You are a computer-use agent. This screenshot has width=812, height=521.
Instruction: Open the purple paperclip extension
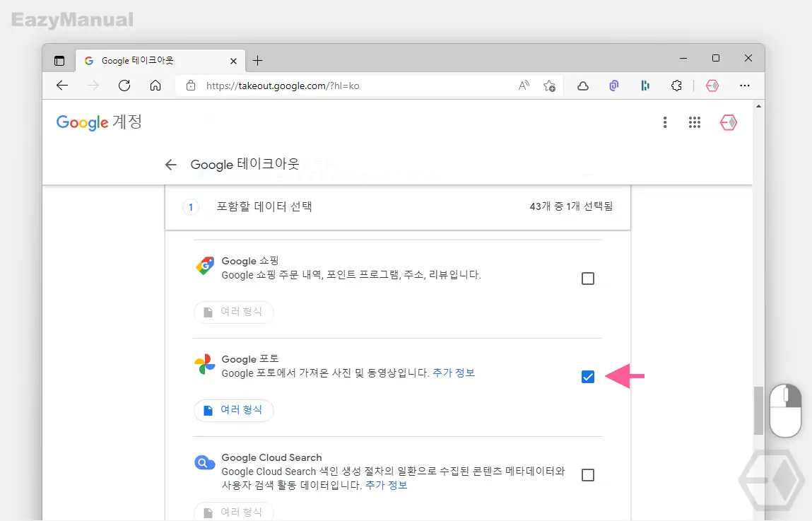[x=614, y=86]
